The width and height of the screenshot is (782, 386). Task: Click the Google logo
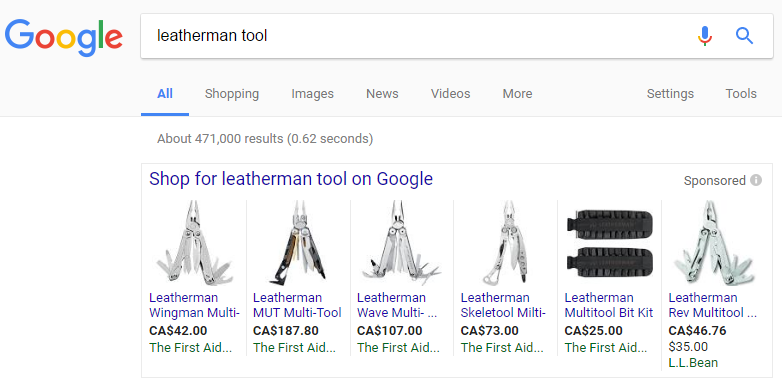pos(64,38)
